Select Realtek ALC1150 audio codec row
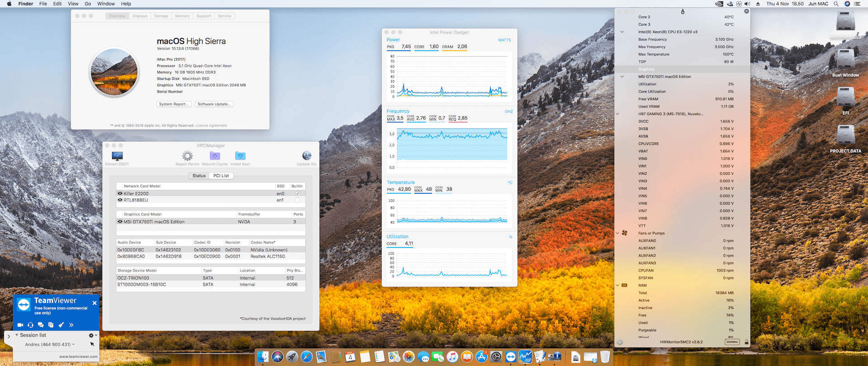Screen dimensions: 868x366 [x=211, y=256]
